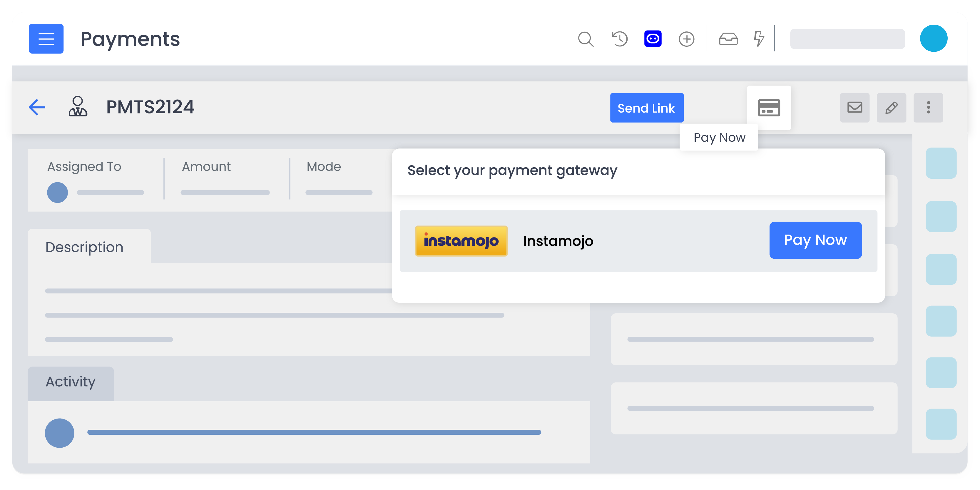Click the user profile avatar circle
The width and height of the screenshot is (980, 490).
click(x=933, y=39)
